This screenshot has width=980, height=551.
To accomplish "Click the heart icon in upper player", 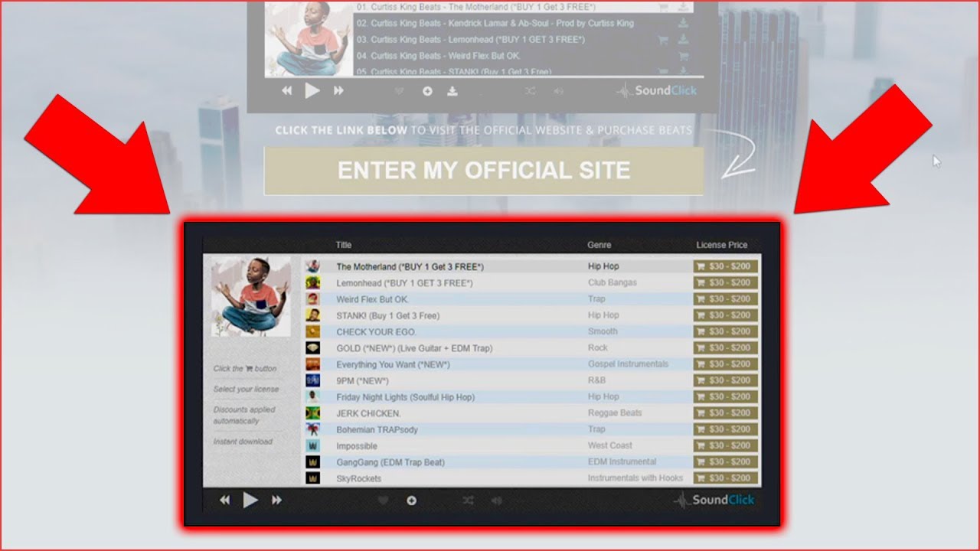I will tap(399, 91).
